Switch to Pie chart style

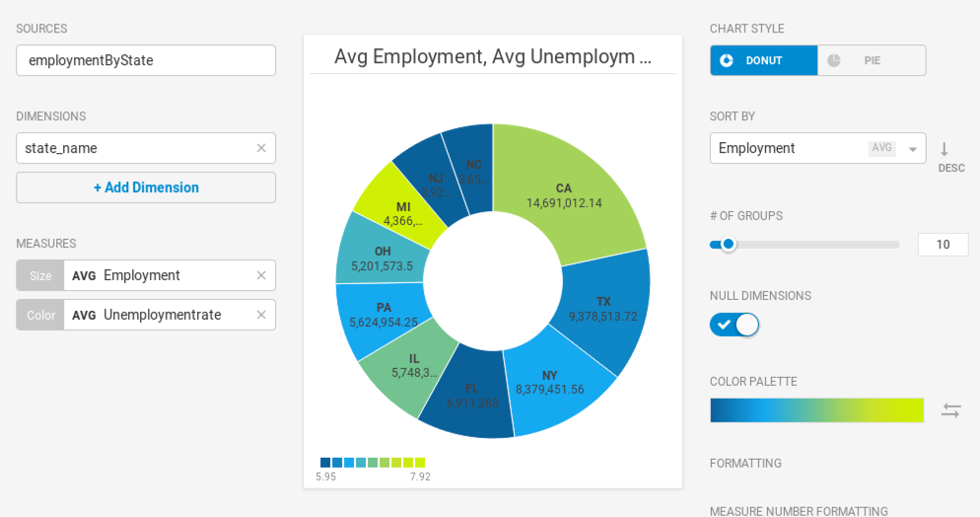[x=872, y=60]
